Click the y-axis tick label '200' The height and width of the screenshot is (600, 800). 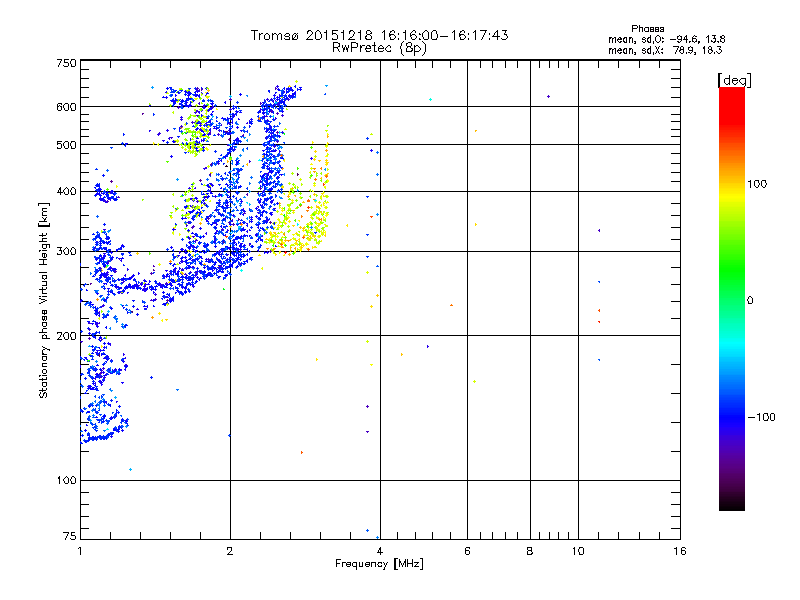pyautogui.click(x=66, y=336)
